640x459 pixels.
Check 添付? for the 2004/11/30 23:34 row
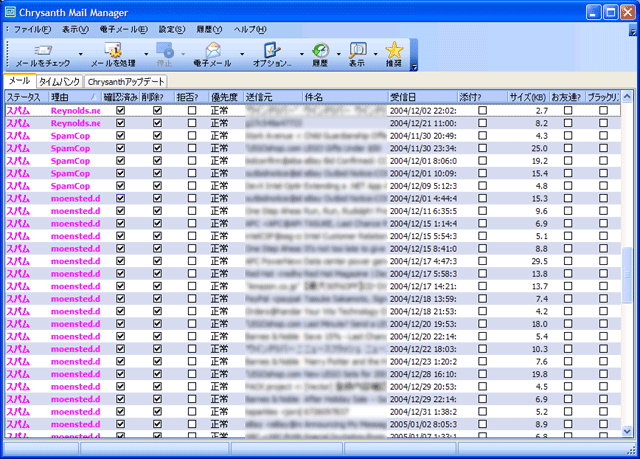[482, 148]
